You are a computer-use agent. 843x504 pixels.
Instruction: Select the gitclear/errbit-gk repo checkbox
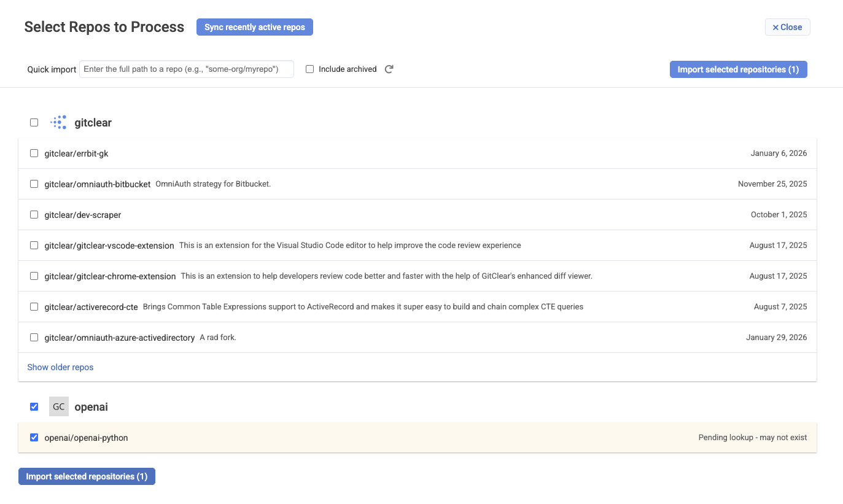[x=34, y=153]
